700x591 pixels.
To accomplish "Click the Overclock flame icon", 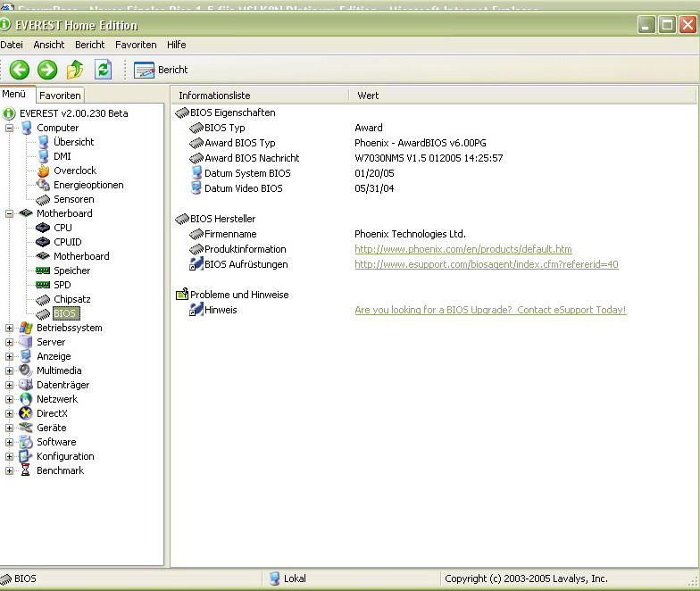I will [43, 171].
